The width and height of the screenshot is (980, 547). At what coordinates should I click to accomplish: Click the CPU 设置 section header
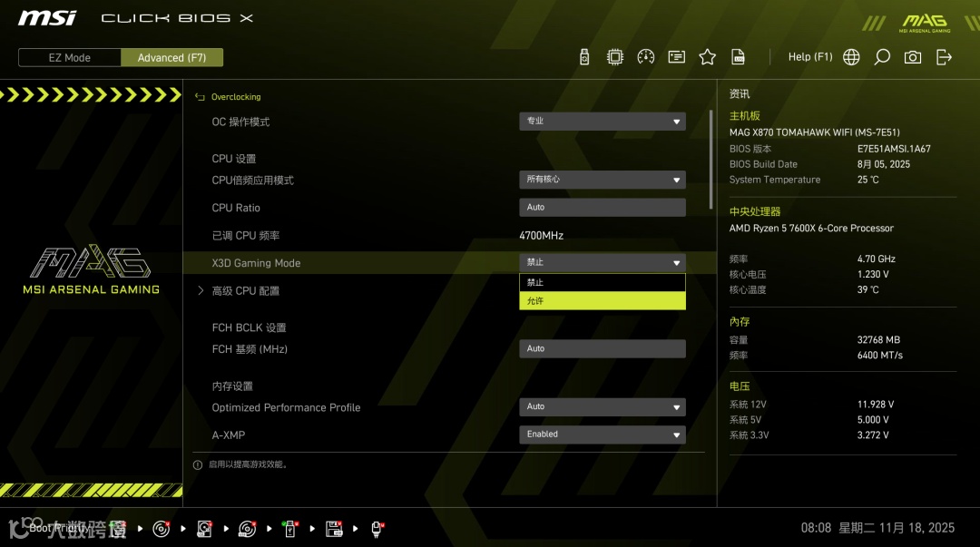pyautogui.click(x=234, y=159)
